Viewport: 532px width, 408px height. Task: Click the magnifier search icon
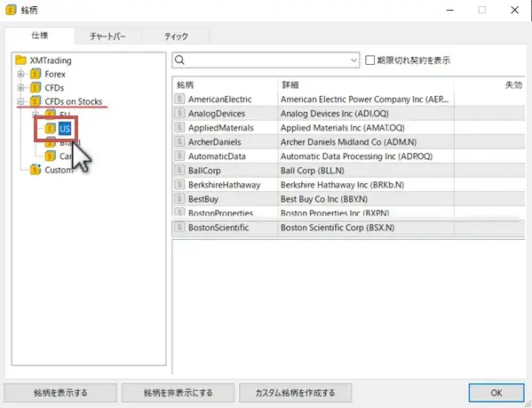pyautogui.click(x=179, y=60)
